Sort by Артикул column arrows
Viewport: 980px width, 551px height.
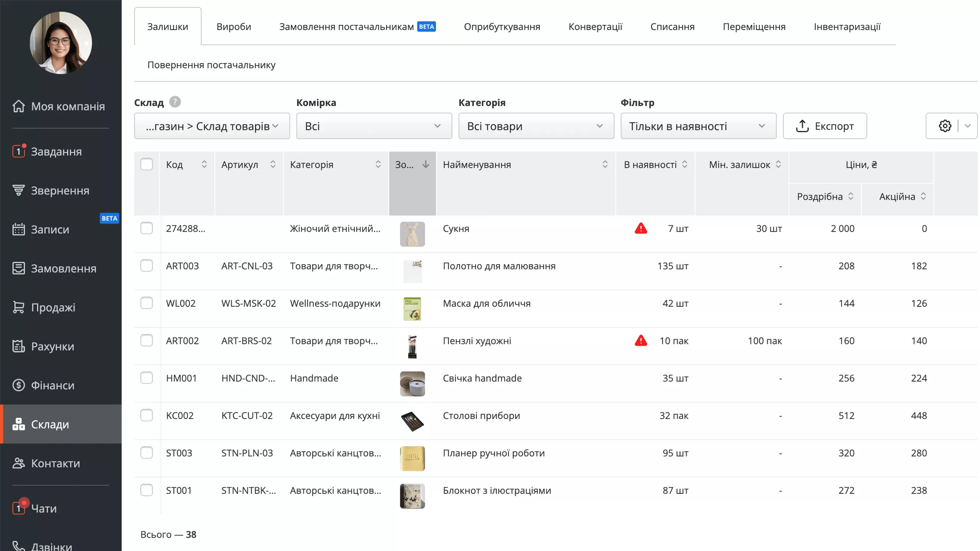coord(273,164)
